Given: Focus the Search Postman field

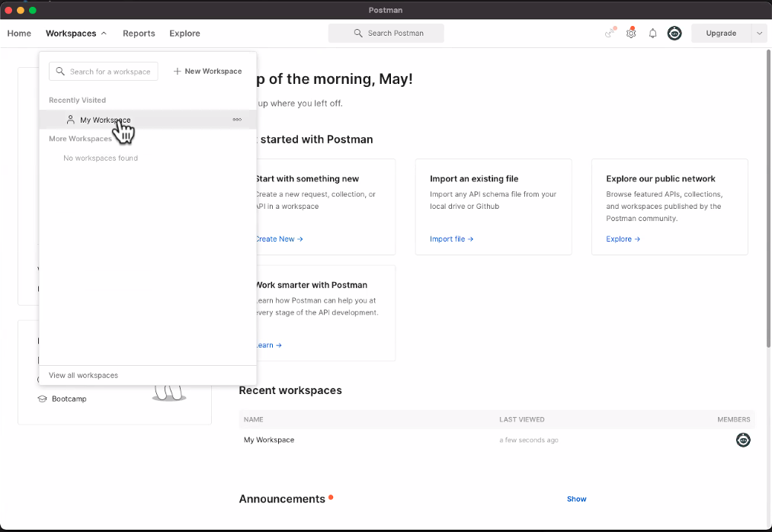Looking at the screenshot, I should pyautogui.click(x=386, y=33).
